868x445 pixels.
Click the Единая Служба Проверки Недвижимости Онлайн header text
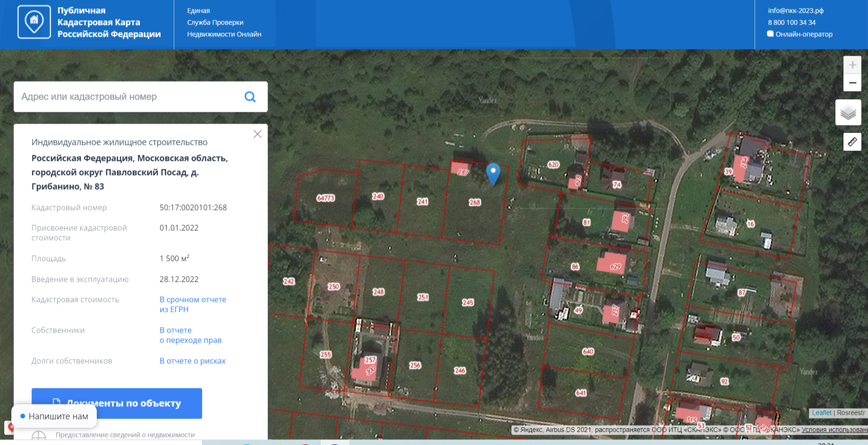(224, 22)
